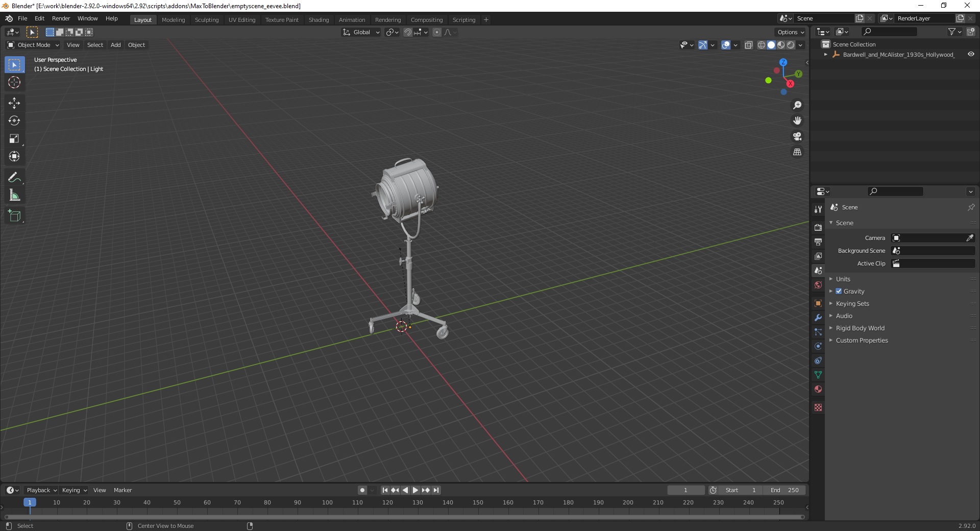This screenshot has width=980, height=531.
Task: Toggle snapping magnet icon
Action: click(407, 32)
